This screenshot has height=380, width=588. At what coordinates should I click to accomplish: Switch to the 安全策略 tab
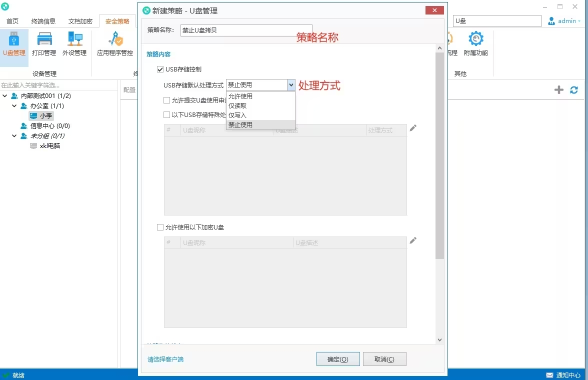coord(117,21)
